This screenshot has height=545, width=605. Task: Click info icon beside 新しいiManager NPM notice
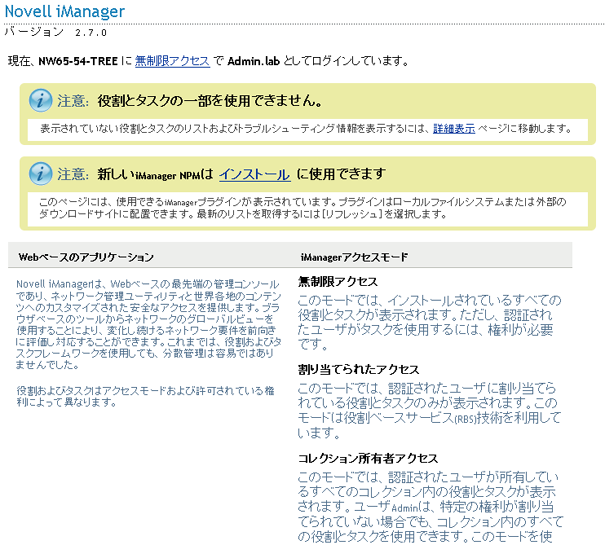coord(41,174)
